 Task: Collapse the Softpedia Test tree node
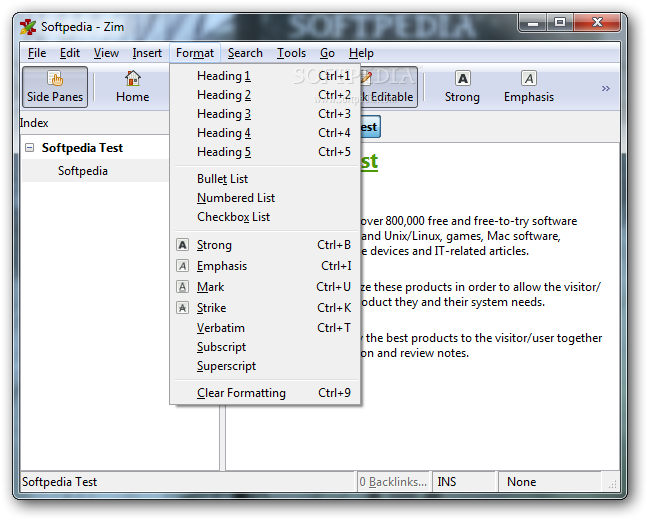coord(29,148)
